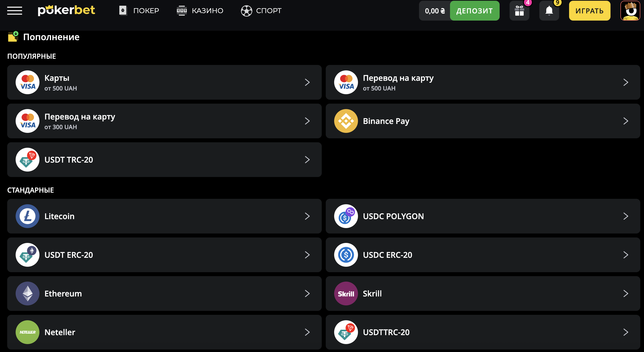Click the Pokerbet logo
This screenshot has width=644, height=352.
point(66,10)
